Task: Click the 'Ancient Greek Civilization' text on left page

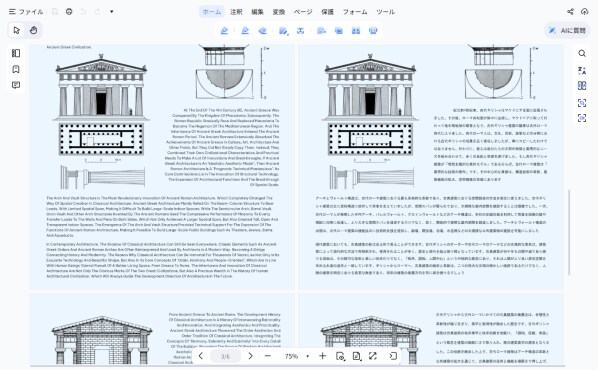Action: tap(69, 47)
